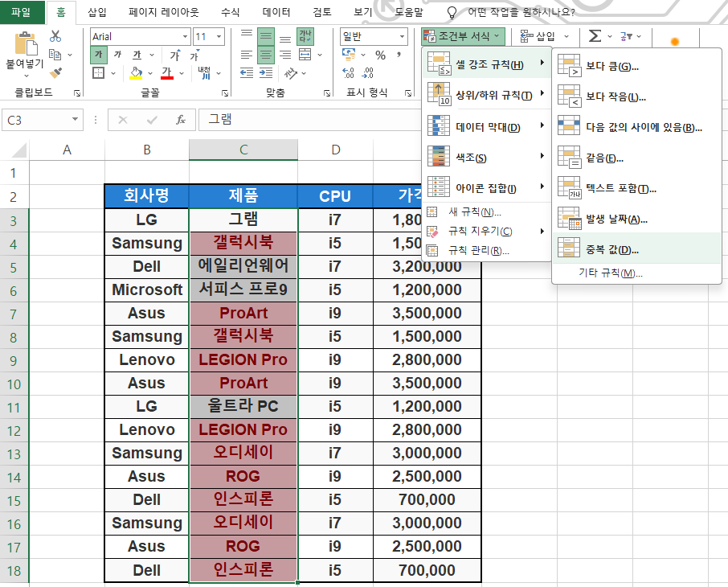Click AutoSum sigma icon
The height and width of the screenshot is (587, 728).
click(x=595, y=36)
